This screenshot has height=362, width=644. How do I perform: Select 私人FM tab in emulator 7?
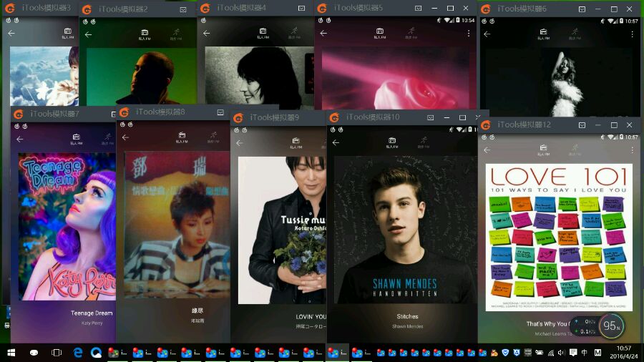[x=77, y=139]
